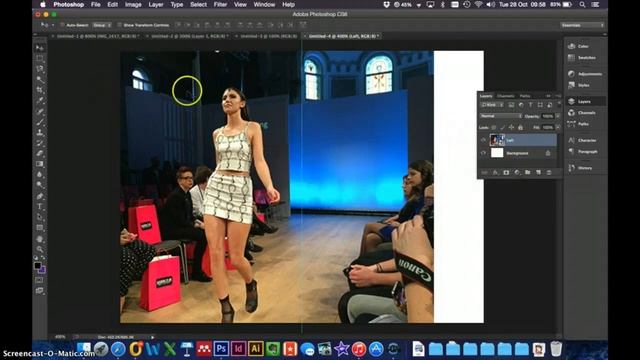This screenshot has width=640, height=360.
Task: Open the Layers panel options menu
Action: (558, 96)
